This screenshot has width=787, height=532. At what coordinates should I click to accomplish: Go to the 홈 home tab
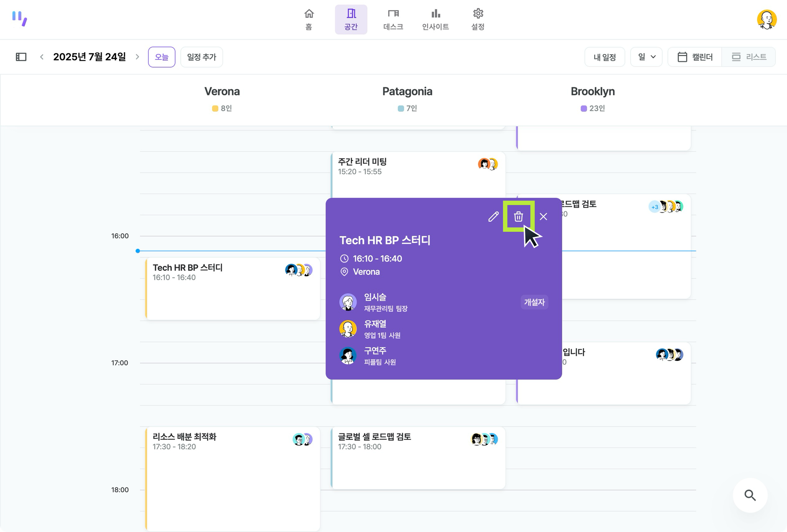[309, 20]
